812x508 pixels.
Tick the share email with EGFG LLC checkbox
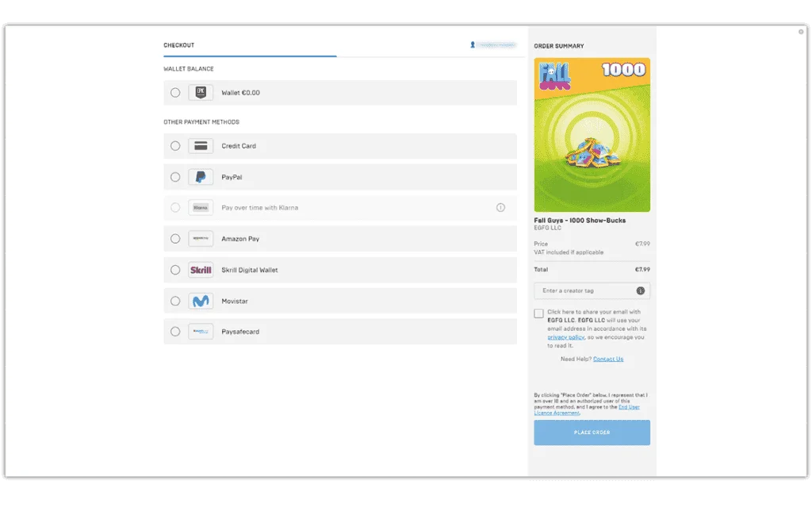pos(538,314)
